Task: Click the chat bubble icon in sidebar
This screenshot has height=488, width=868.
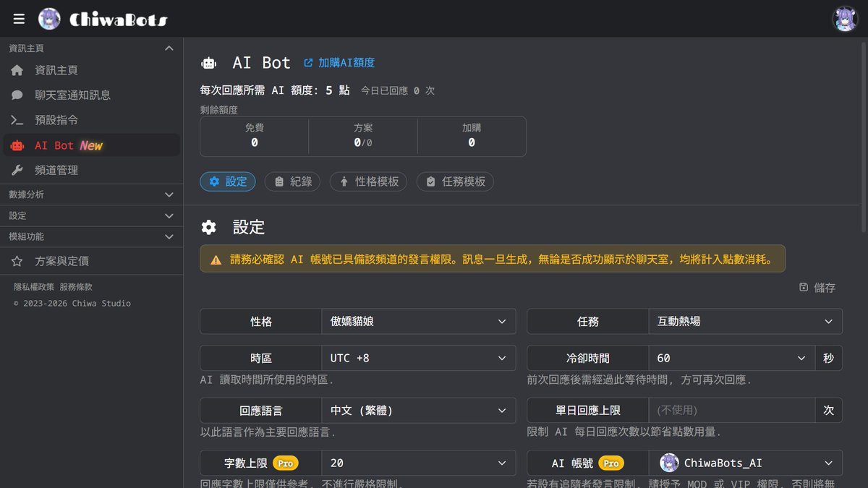Action: tap(17, 95)
